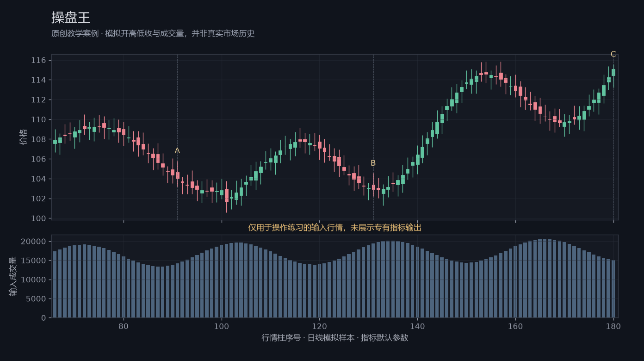Screen dimensions: 644x361
Task: Click x-axis tick label 100
Action: point(222,326)
